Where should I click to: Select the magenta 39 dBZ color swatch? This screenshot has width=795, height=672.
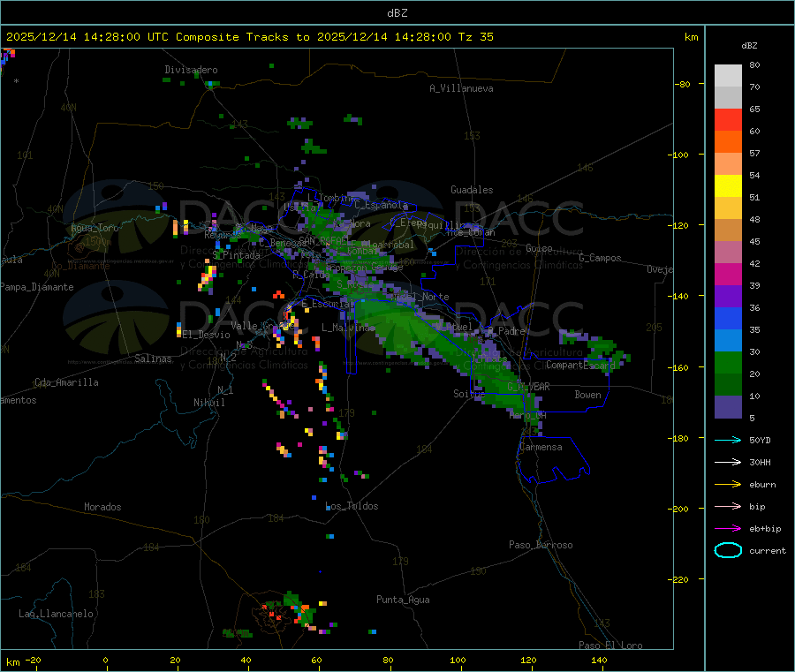[x=728, y=274]
